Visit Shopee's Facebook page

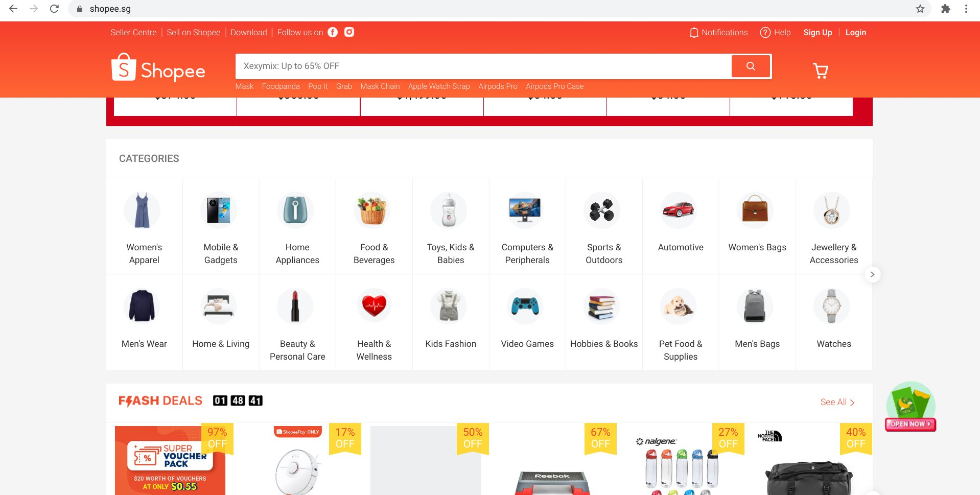coord(333,32)
